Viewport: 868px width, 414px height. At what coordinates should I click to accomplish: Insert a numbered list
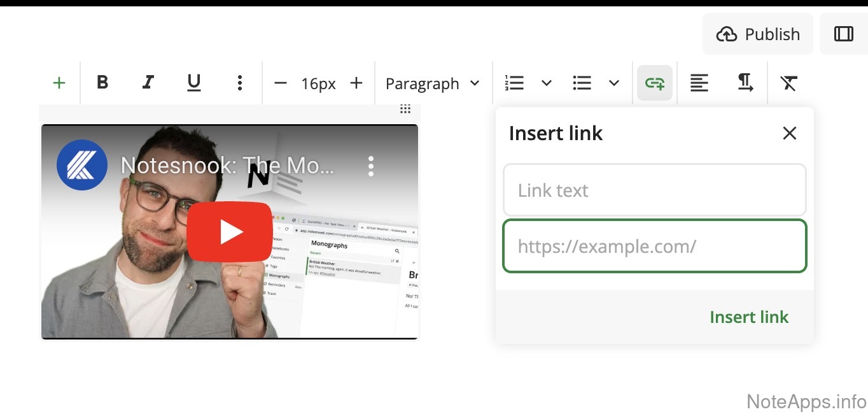coord(514,83)
